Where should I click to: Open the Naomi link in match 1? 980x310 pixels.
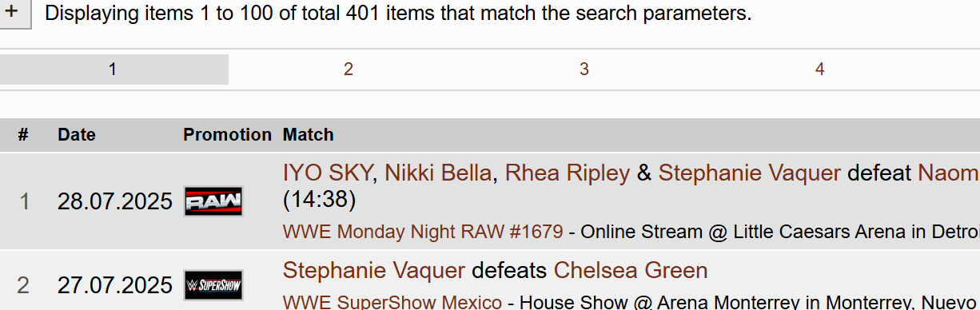click(x=948, y=173)
